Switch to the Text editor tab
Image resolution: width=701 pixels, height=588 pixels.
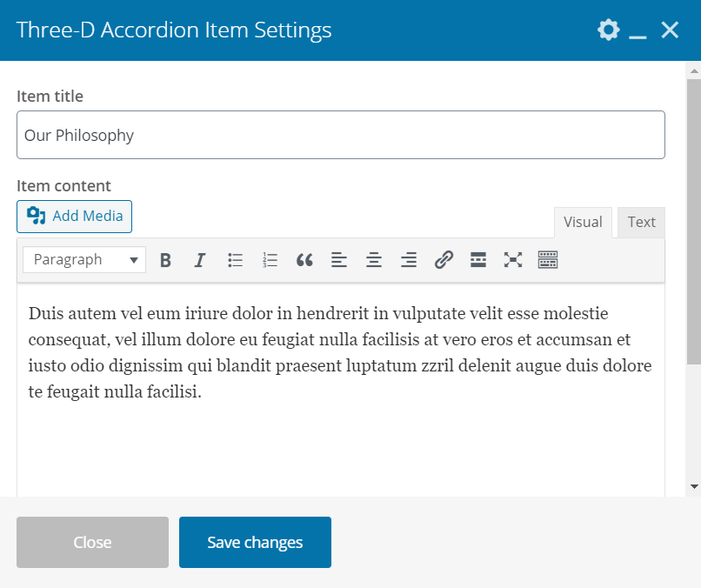(x=641, y=222)
